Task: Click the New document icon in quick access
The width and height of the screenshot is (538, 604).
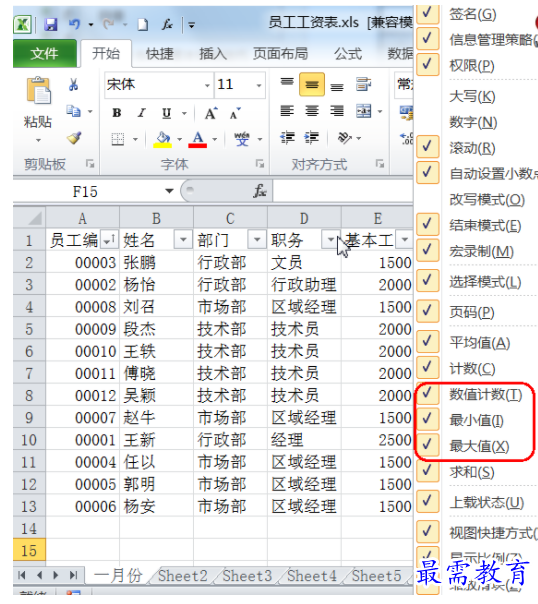Action: coord(143,25)
